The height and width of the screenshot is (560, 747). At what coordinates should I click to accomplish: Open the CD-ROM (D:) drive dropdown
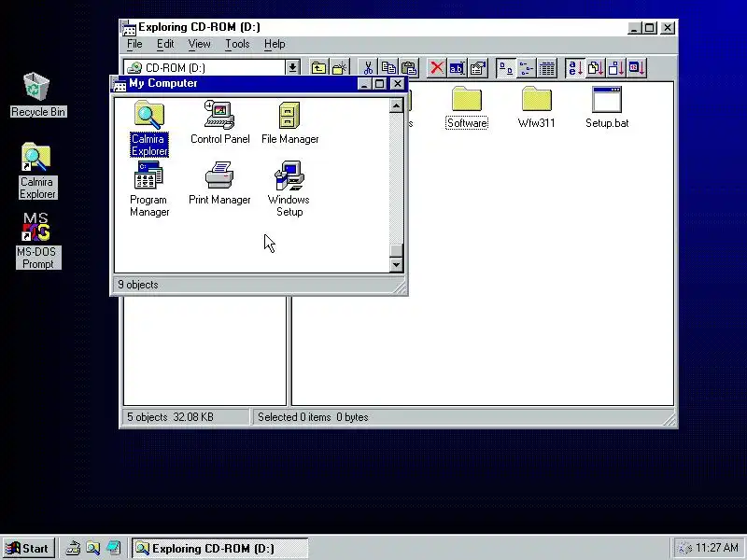coord(292,67)
